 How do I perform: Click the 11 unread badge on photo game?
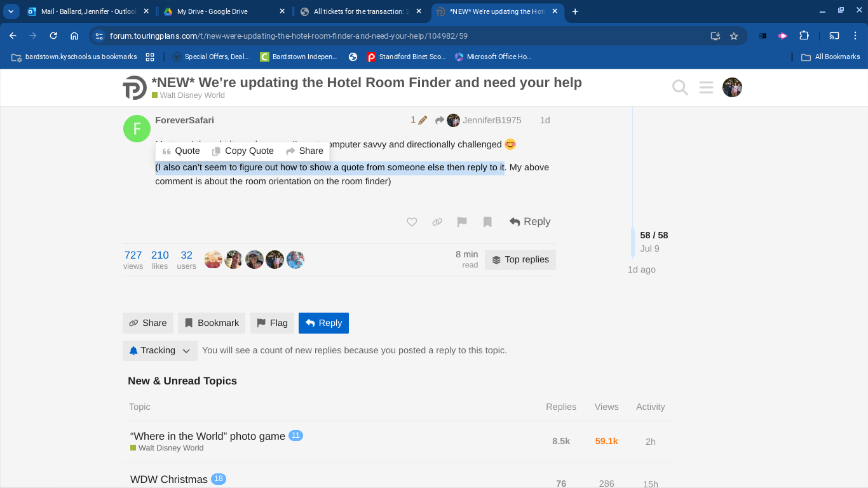(295, 436)
